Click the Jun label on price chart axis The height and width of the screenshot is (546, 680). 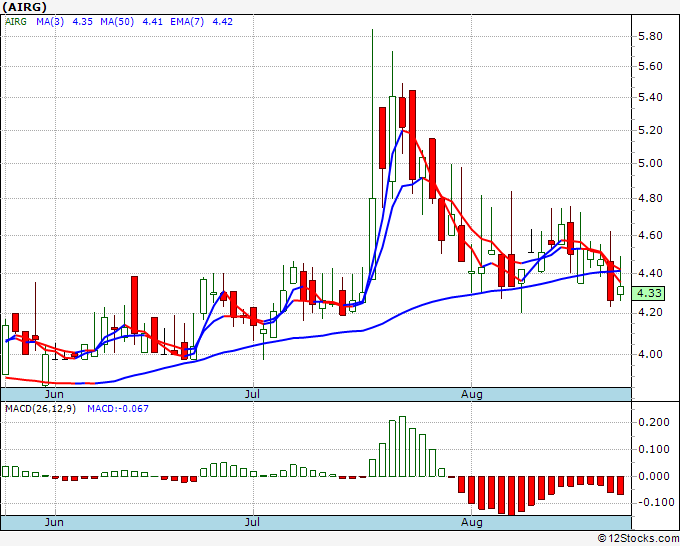55,395
